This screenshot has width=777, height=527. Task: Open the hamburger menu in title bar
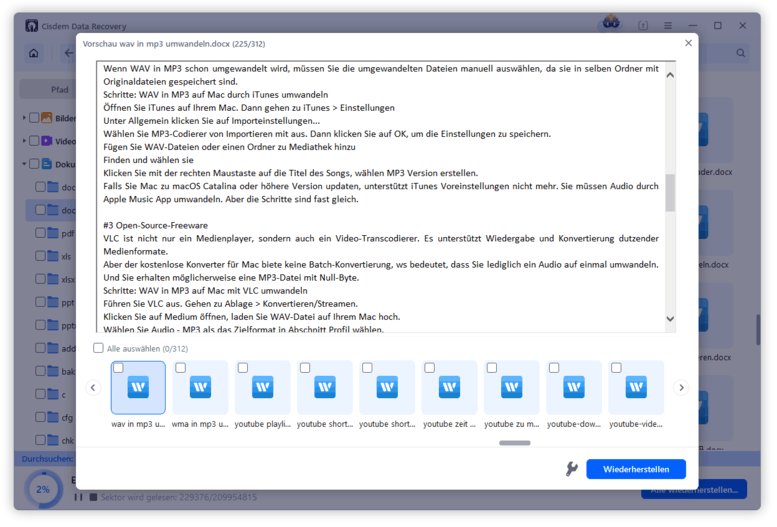[668, 25]
